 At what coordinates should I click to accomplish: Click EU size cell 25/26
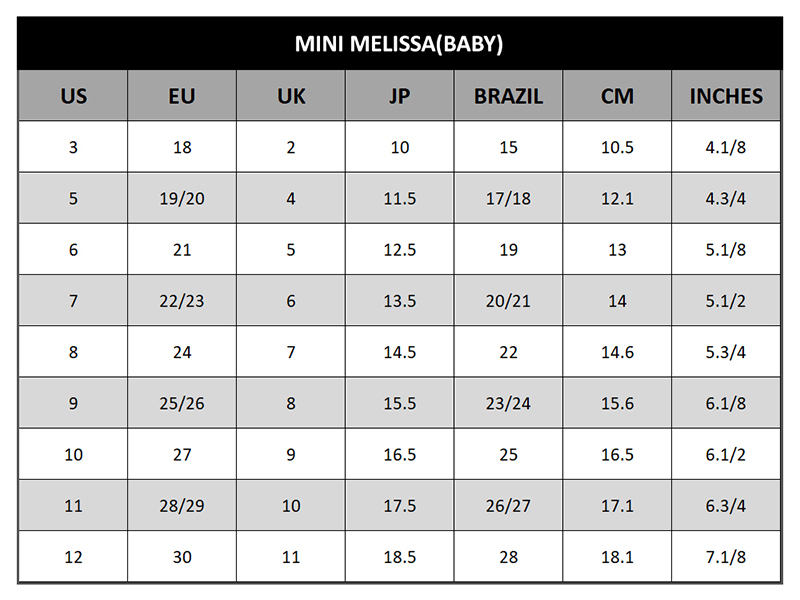(x=182, y=403)
